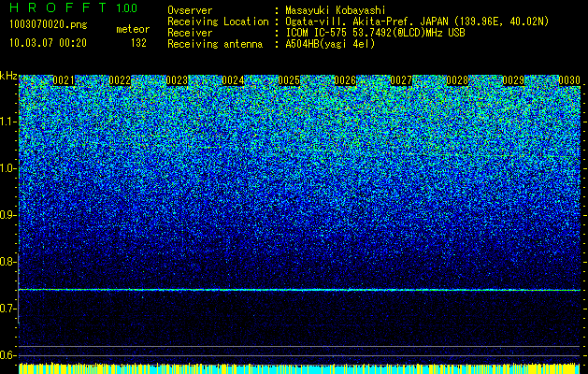The image size is (588, 374).
Task: Click time marker 0021
Action: [64, 80]
